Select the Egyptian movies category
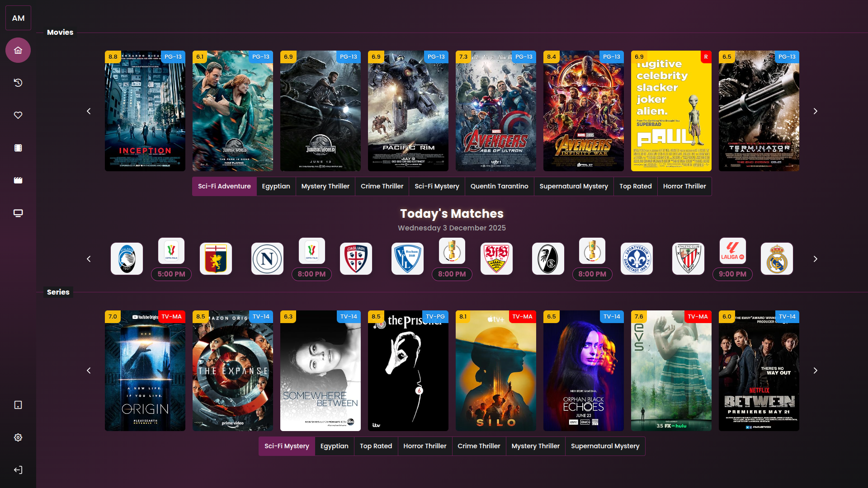Screen dimensions: 868x488 click(276, 186)
